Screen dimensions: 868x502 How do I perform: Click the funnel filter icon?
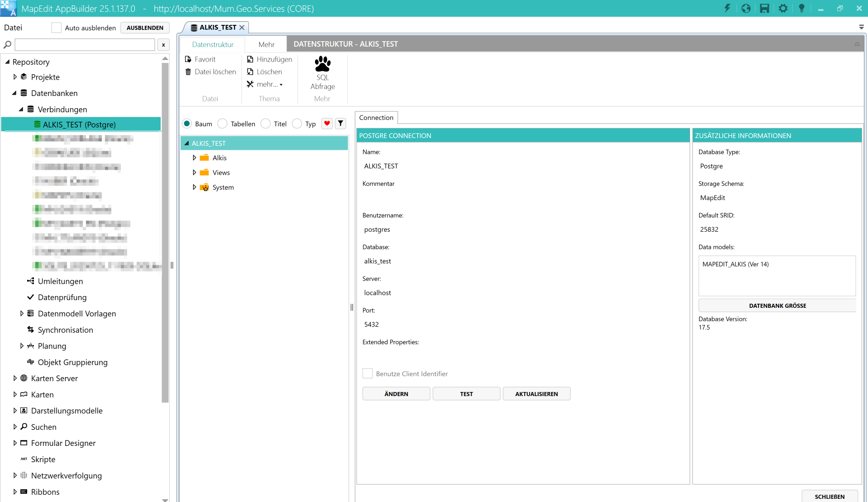(x=341, y=124)
